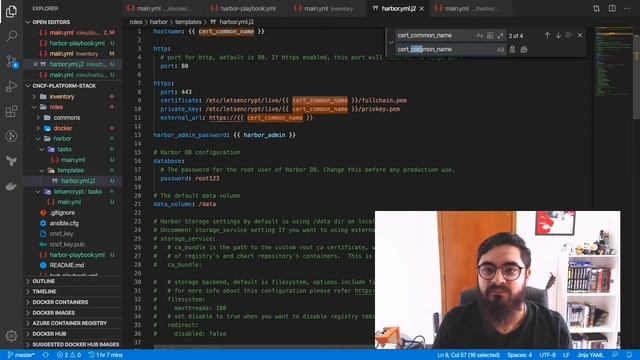Expand the AZURE CONTAINER REGISTRY panel
The image size is (640, 360).
coord(73,323)
